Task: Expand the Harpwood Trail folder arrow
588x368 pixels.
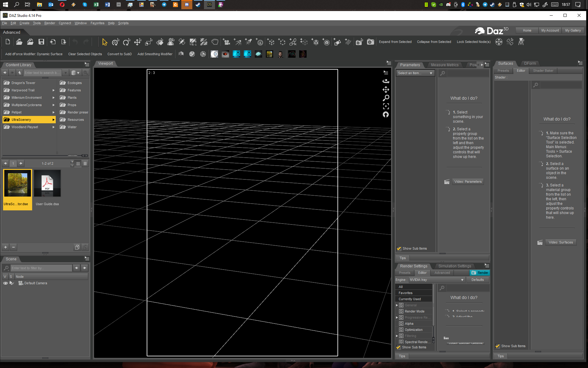Action: (x=54, y=90)
